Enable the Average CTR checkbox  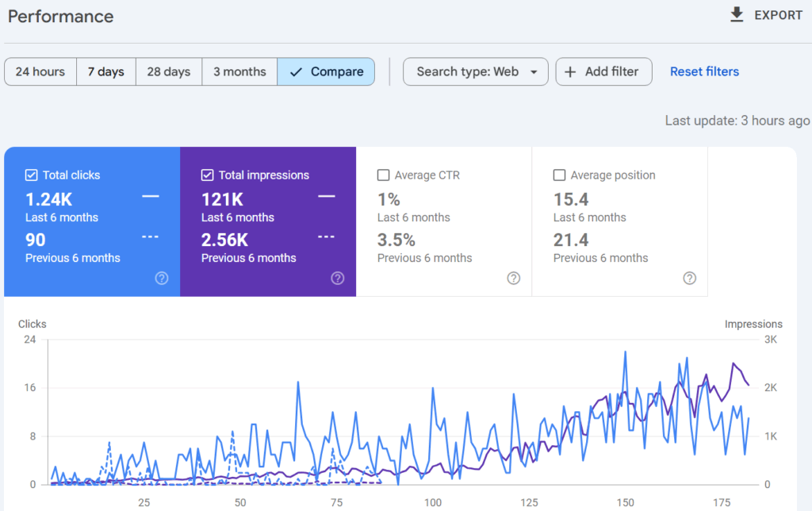pyautogui.click(x=383, y=175)
